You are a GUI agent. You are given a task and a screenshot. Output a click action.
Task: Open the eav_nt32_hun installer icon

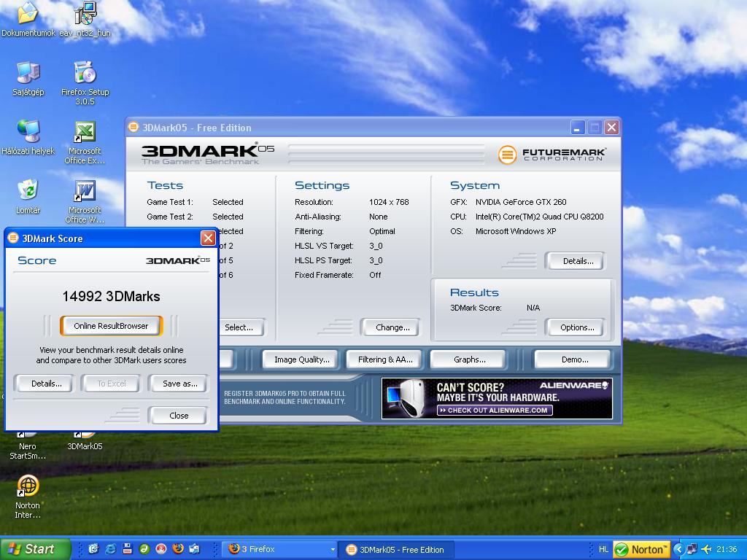tap(85, 19)
